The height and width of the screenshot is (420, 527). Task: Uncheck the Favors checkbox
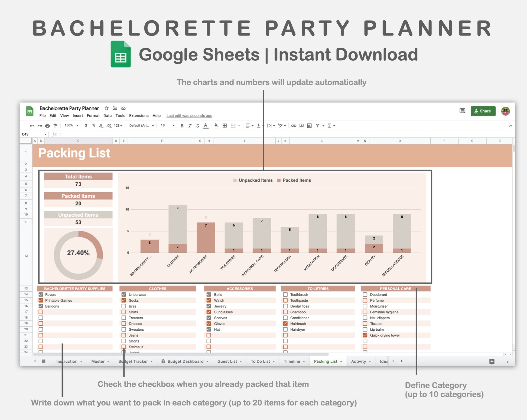(x=41, y=294)
